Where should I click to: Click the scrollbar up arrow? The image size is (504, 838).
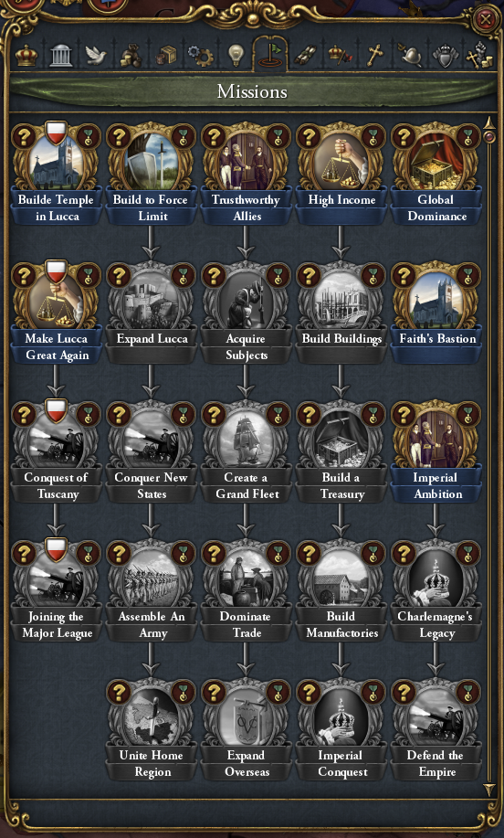pyautogui.click(x=489, y=123)
